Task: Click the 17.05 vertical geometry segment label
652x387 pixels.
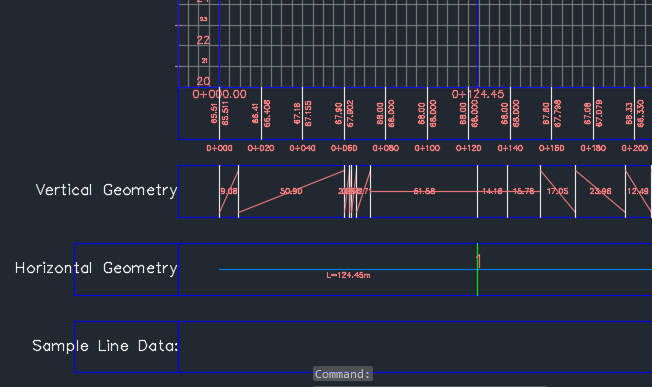Action: 557,191
